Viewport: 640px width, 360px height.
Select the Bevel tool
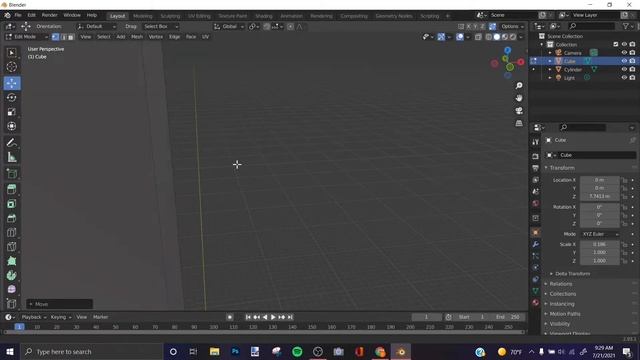pos(11,218)
